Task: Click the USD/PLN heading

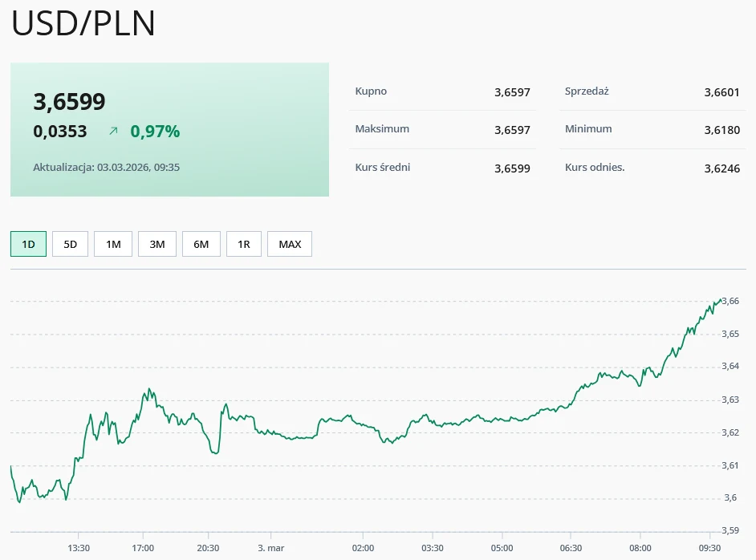Action: (83, 24)
